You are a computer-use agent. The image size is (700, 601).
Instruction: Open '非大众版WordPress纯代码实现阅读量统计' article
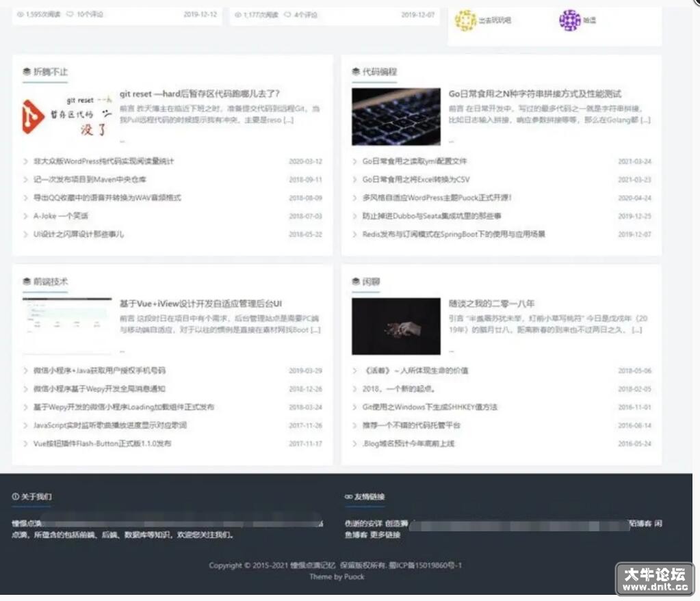point(103,161)
